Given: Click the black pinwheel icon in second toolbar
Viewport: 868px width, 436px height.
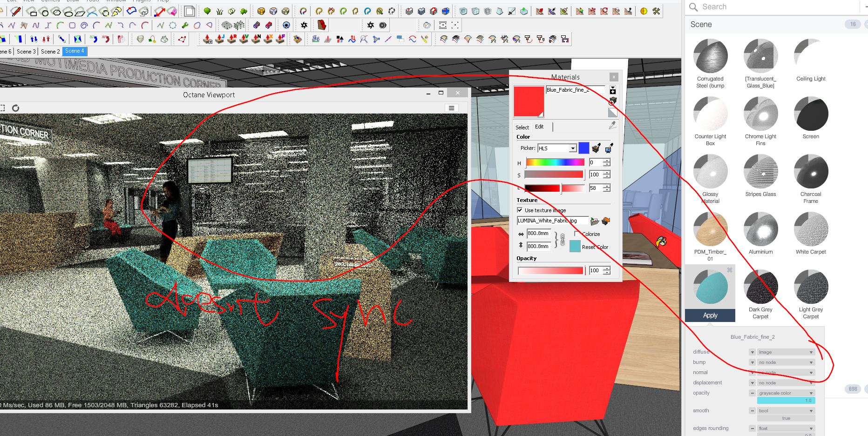Looking at the screenshot, I should point(304,25).
